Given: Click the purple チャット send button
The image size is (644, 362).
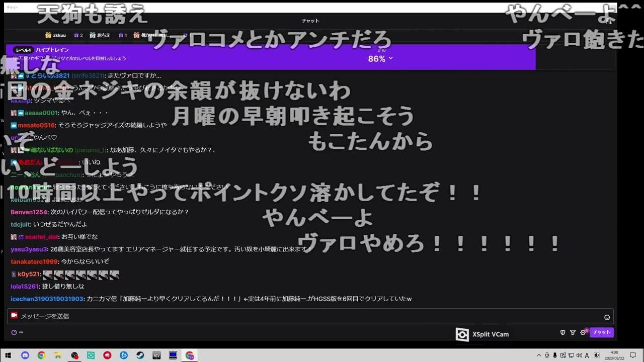Looking at the screenshot, I should (601, 332).
